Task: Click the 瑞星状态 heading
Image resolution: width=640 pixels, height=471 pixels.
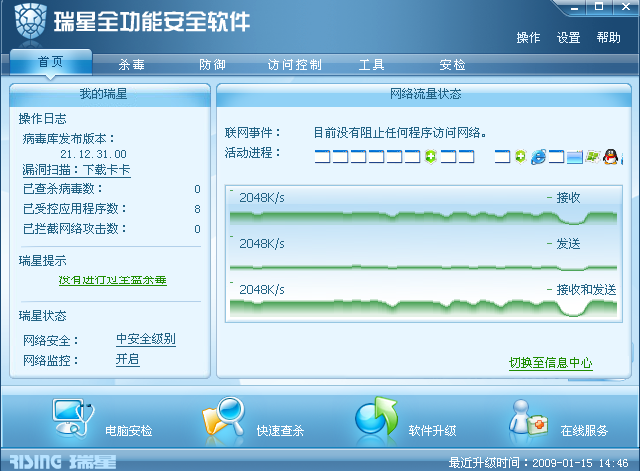Action: coord(42,315)
